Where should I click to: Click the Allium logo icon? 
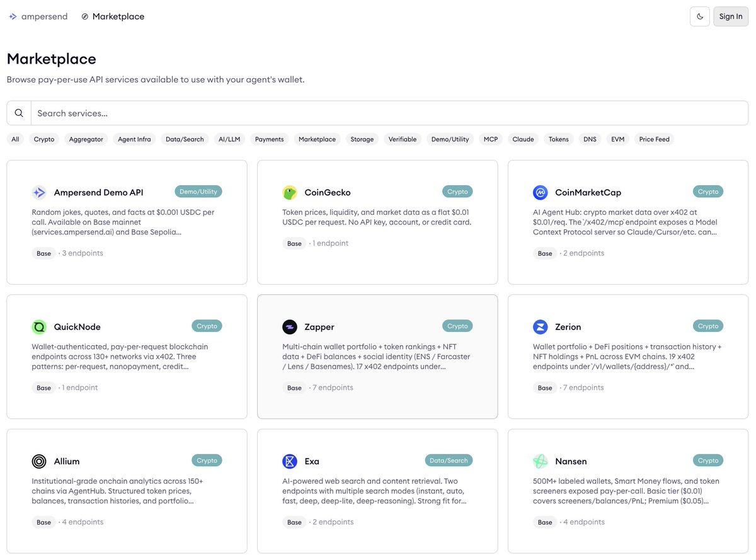[x=39, y=462]
